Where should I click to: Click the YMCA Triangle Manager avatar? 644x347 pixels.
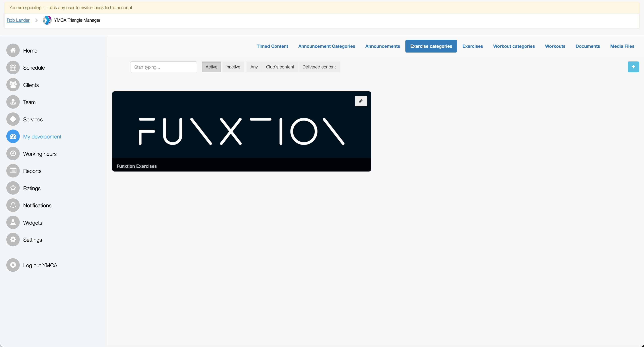pyautogui.click(x=47, y=20)
